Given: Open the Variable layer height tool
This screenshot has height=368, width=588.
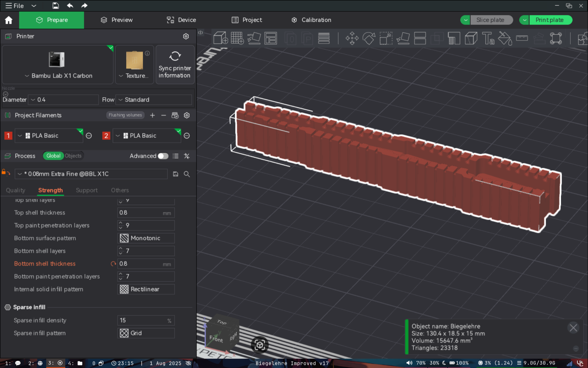Looking at the screenshot, I should [324, 38].
